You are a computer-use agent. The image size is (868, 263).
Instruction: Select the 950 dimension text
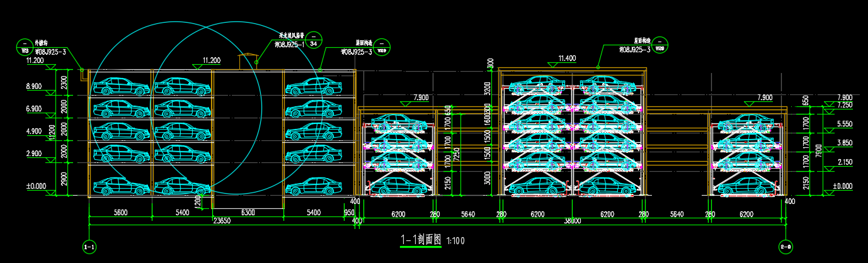point(350,213)
